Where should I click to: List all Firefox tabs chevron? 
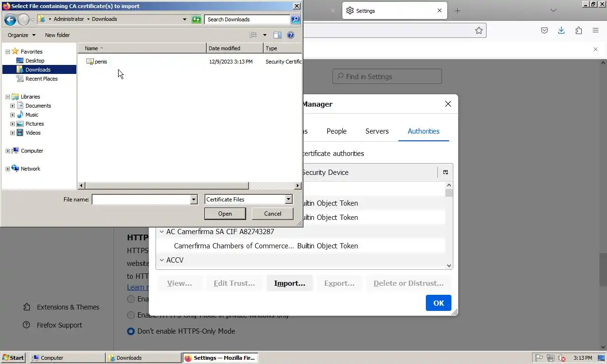[553, 10]
